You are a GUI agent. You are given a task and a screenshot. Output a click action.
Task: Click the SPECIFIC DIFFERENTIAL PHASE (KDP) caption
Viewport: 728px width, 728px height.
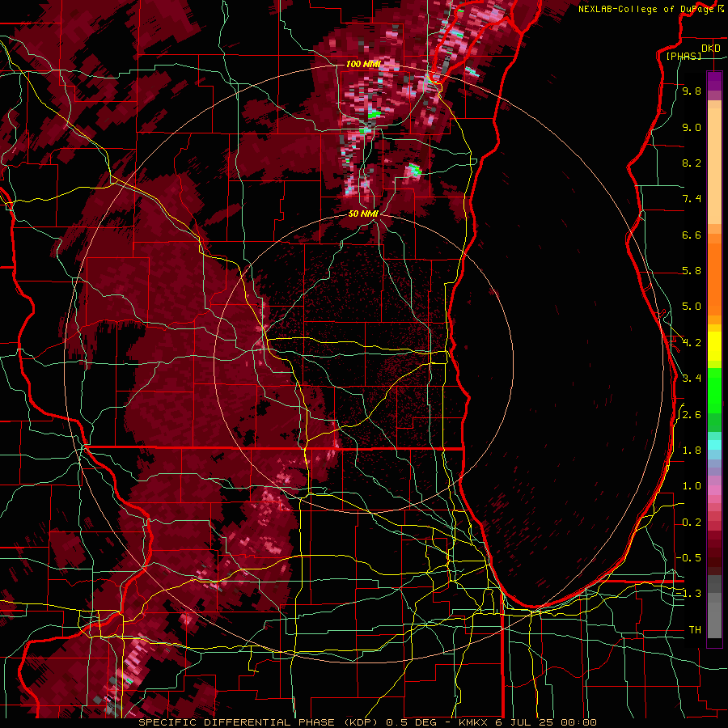point(258,722)
